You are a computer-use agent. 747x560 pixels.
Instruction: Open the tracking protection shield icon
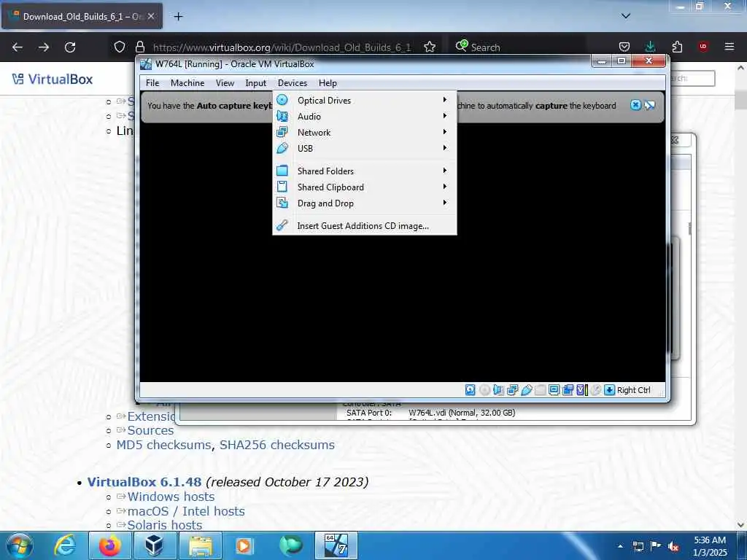pos(120,47)
